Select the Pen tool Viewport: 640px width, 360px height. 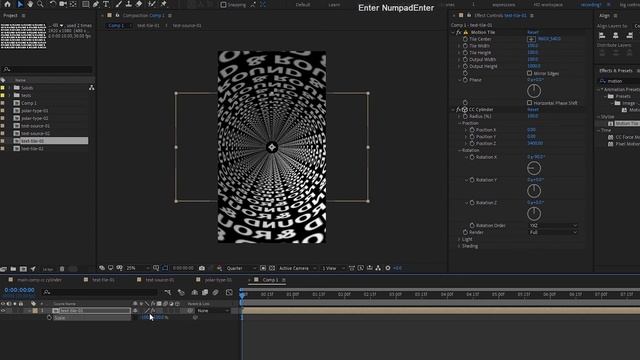click(x=96, y=4)
